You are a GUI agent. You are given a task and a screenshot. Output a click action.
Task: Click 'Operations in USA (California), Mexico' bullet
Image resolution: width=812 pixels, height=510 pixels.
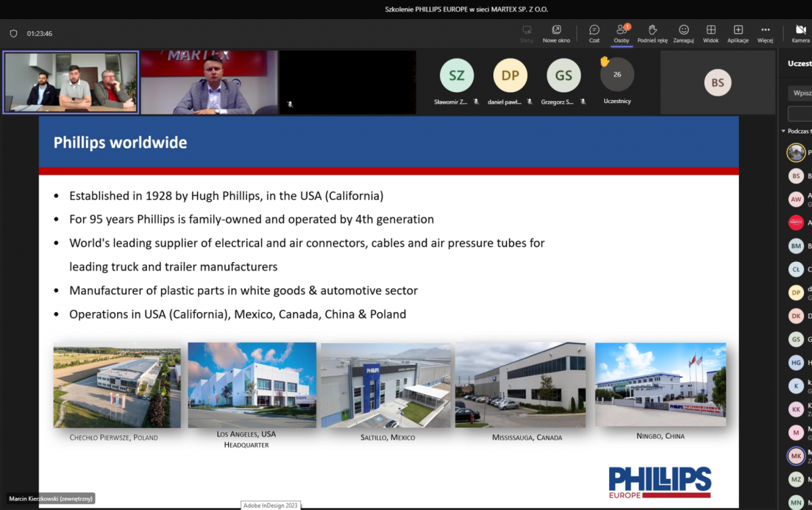coord(238,314)
